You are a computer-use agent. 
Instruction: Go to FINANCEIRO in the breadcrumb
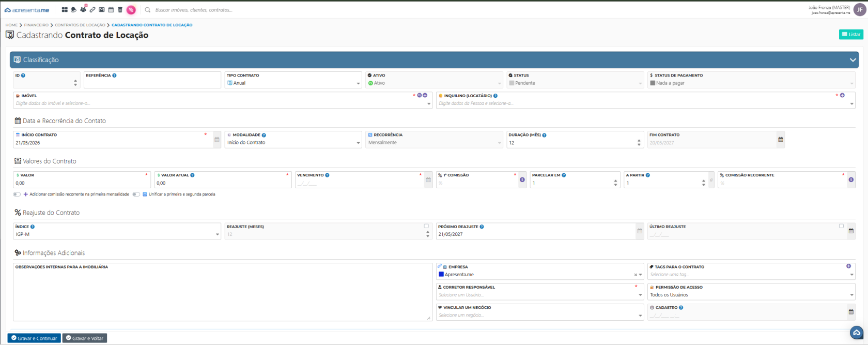tap(36, 25)
